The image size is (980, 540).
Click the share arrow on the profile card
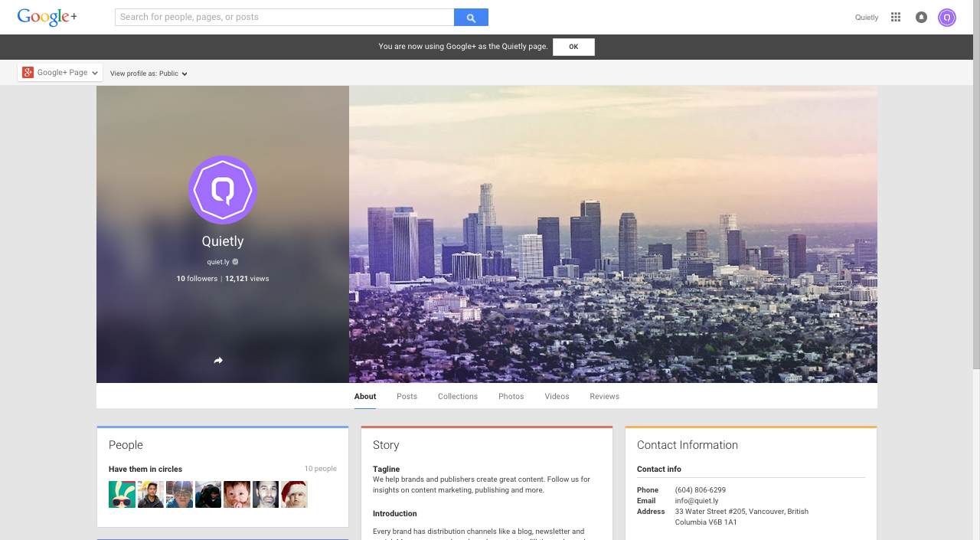point(218,360)
